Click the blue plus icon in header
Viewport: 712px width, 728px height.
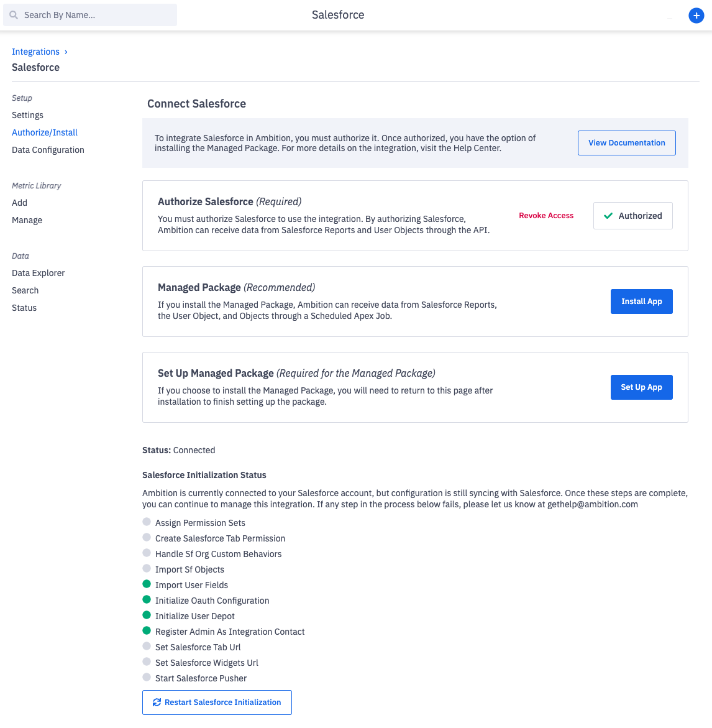(696, 16)
